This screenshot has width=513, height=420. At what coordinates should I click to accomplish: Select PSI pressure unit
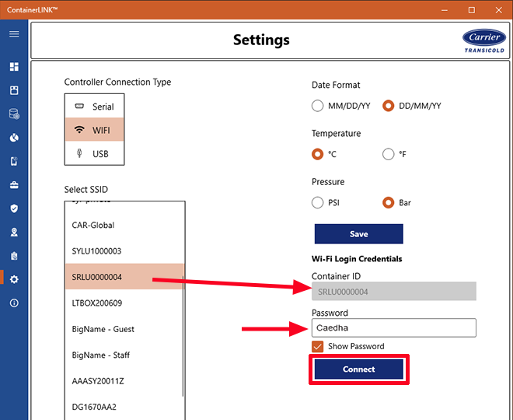pyautogui.click(x=317, y=203)
